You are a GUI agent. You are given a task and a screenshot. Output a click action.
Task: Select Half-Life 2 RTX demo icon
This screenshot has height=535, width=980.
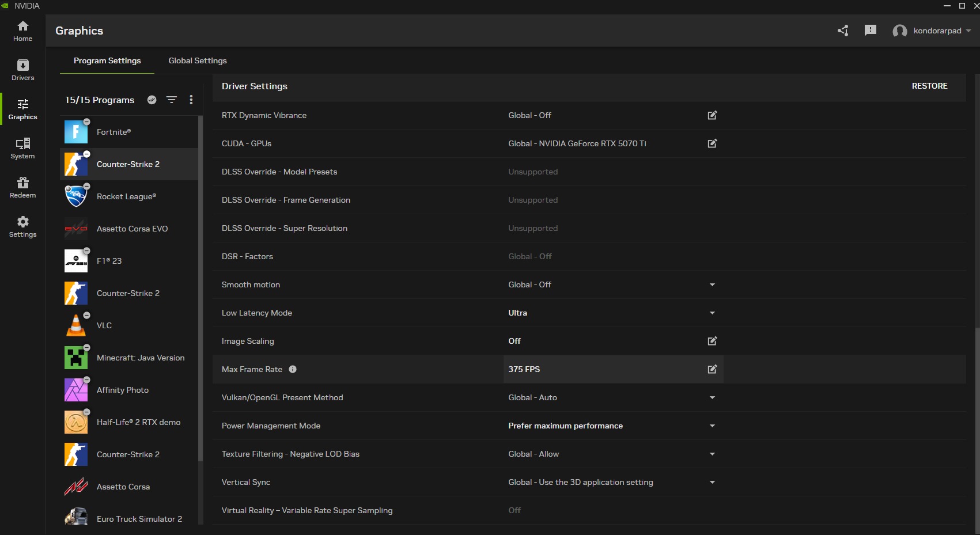click(x=76, y=422)
